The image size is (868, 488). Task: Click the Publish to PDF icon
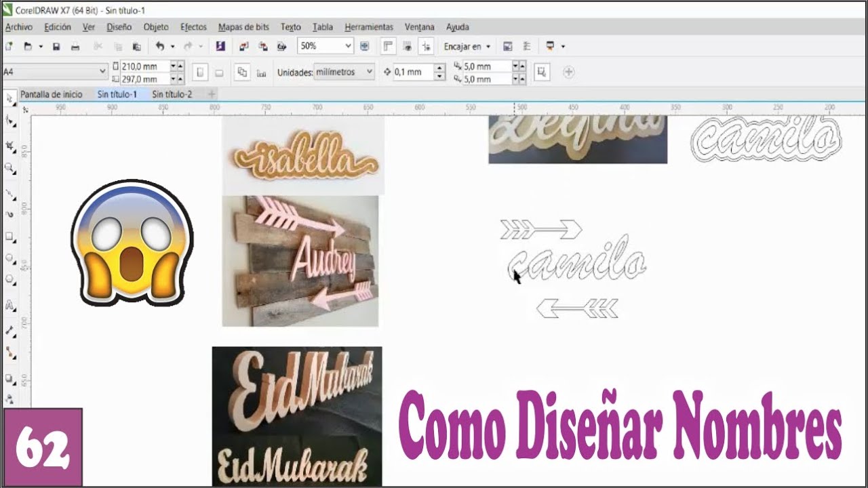click(282, 46)
